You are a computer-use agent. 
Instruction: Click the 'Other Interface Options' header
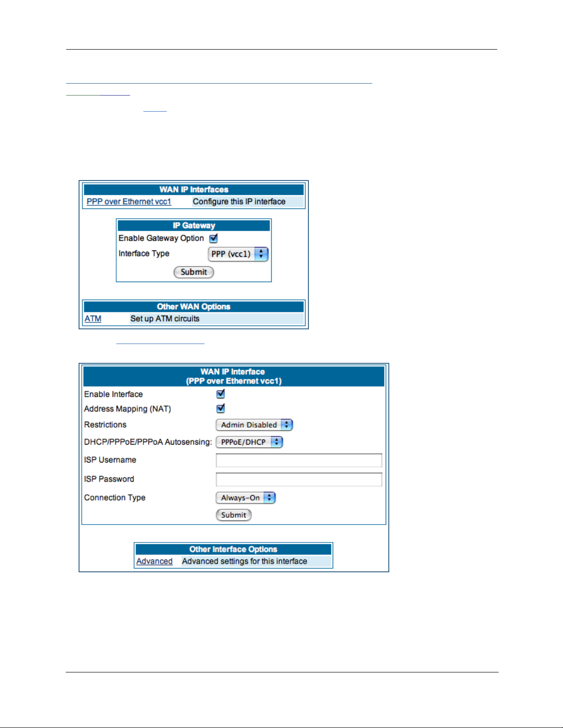click(233, 549)
